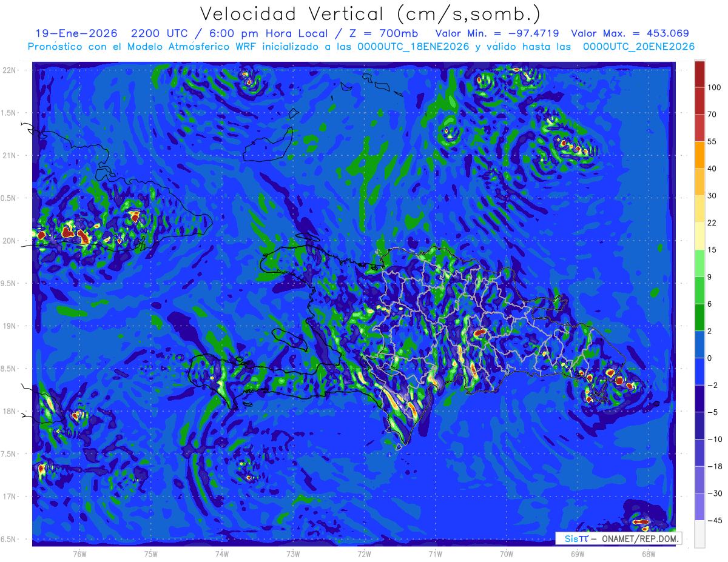
Task: Select yellow colorbar segment between 22 and 30
Action: [700, 209]
